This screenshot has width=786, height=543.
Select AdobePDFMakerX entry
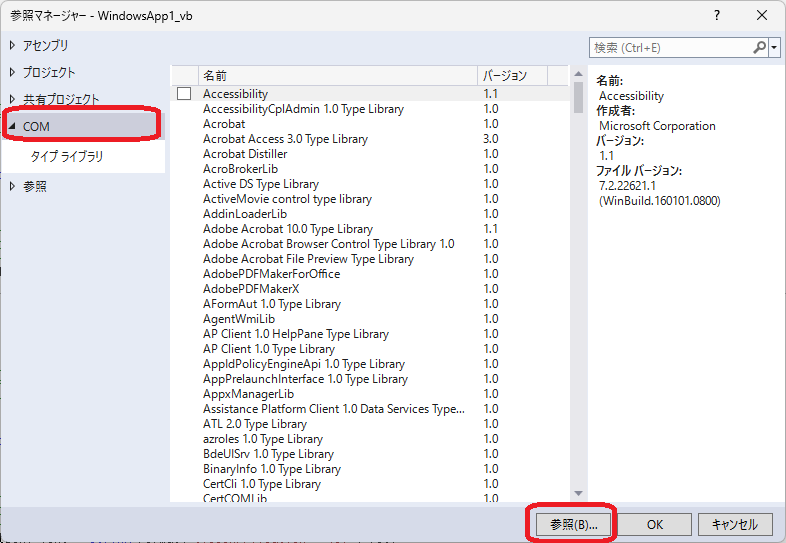pyautogui.click(x=251, y=289)
